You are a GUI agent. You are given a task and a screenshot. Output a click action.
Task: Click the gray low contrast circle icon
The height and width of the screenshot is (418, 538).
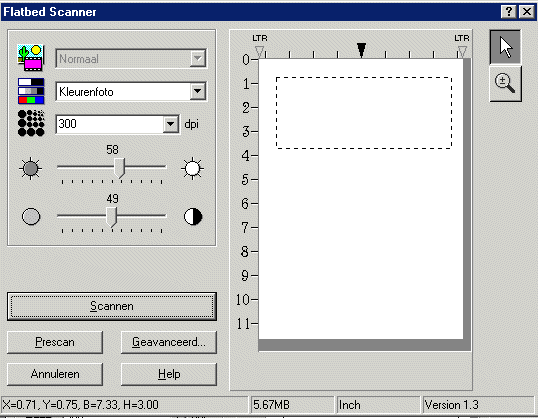click(x=31, y=217)
